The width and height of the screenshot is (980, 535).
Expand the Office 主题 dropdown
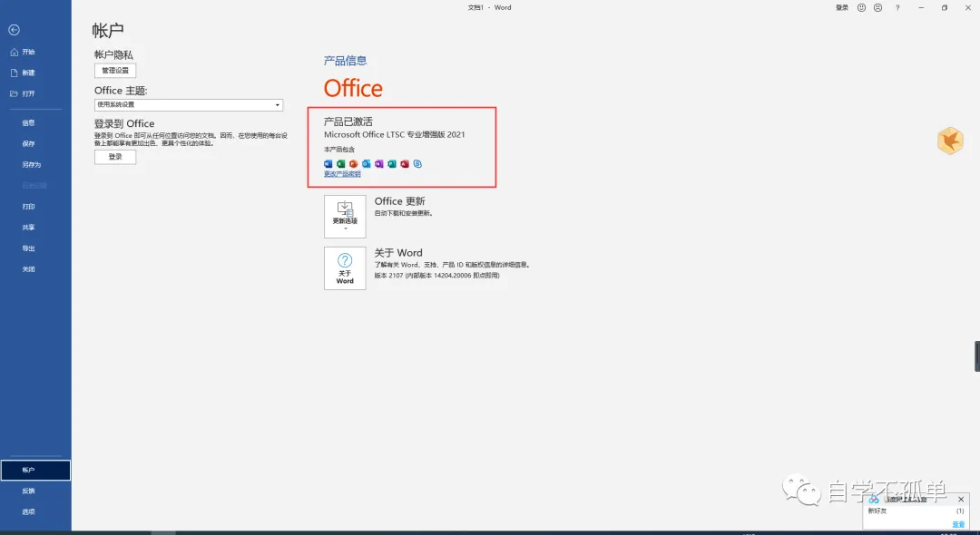pyautogui.click(x=189, y=105)
